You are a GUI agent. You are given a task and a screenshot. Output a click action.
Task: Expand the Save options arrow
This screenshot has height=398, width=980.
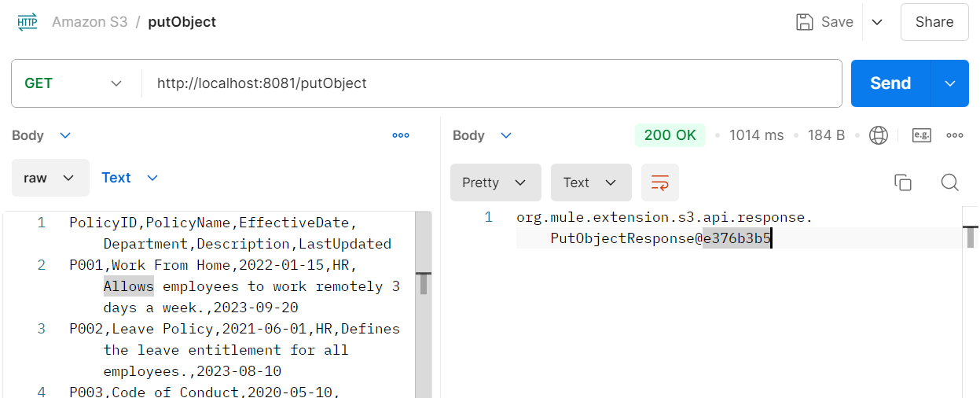point(878,22)
